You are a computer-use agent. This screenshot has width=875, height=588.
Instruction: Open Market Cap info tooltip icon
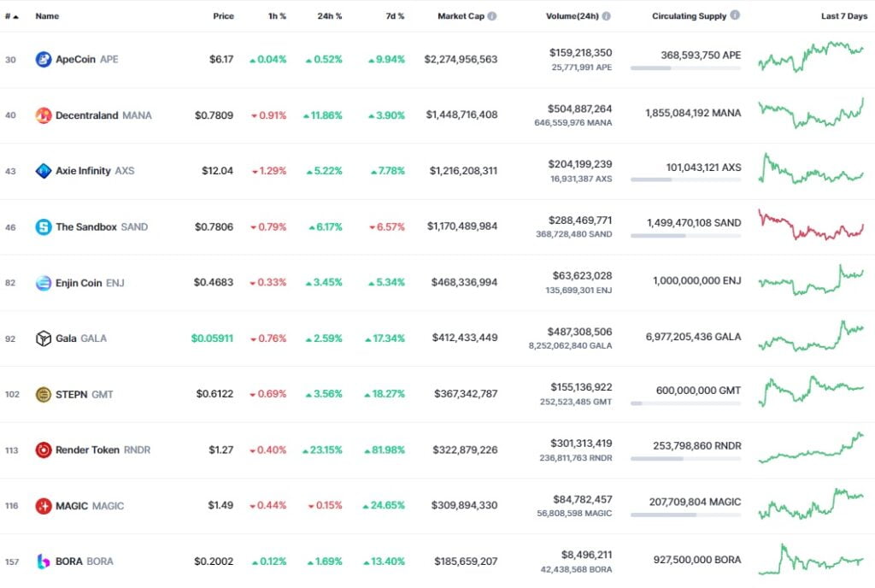(492, 16)
